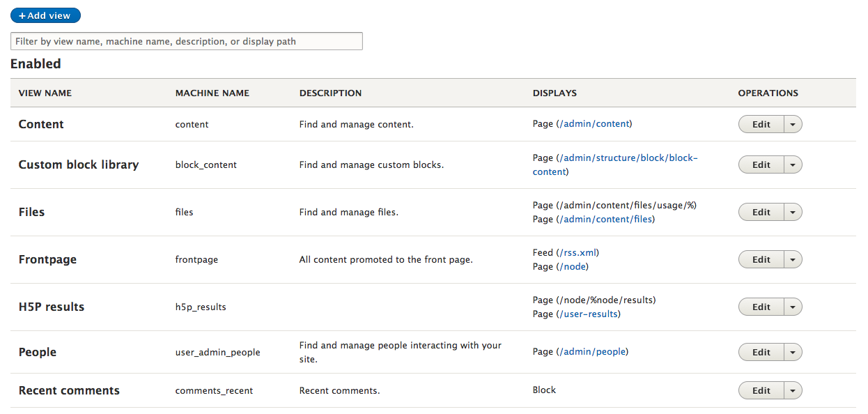Viewport: 868px width, 414px height.
Task: Open the Edit dropdown for Recent comments
Action: click(794, 390)
